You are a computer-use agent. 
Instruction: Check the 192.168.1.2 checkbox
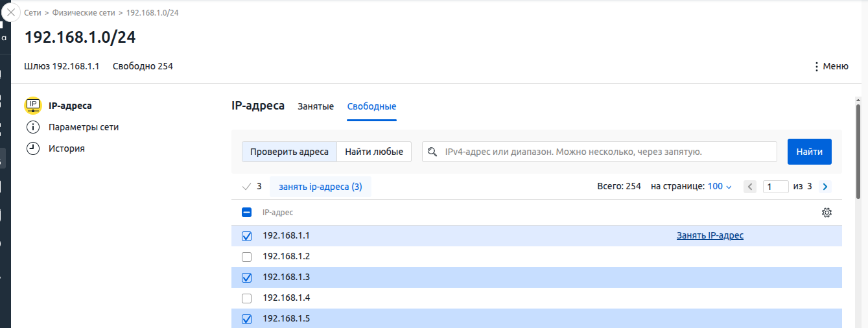246,257
